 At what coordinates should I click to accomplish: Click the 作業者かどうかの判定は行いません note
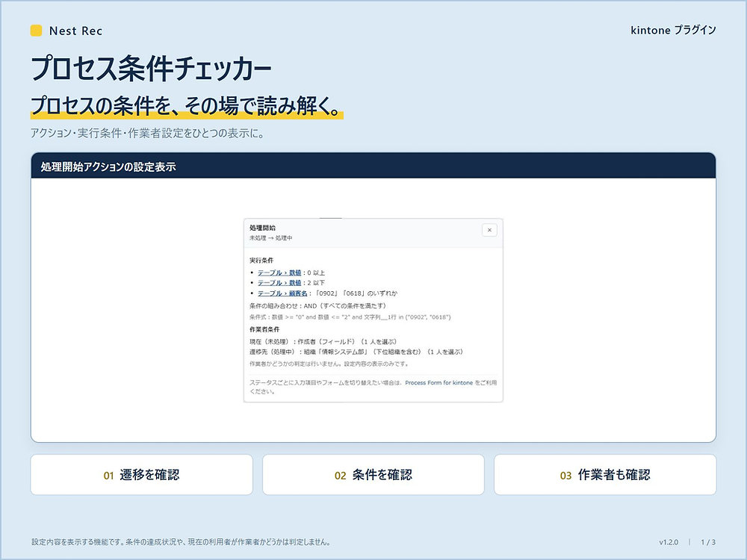pos(329,364)
